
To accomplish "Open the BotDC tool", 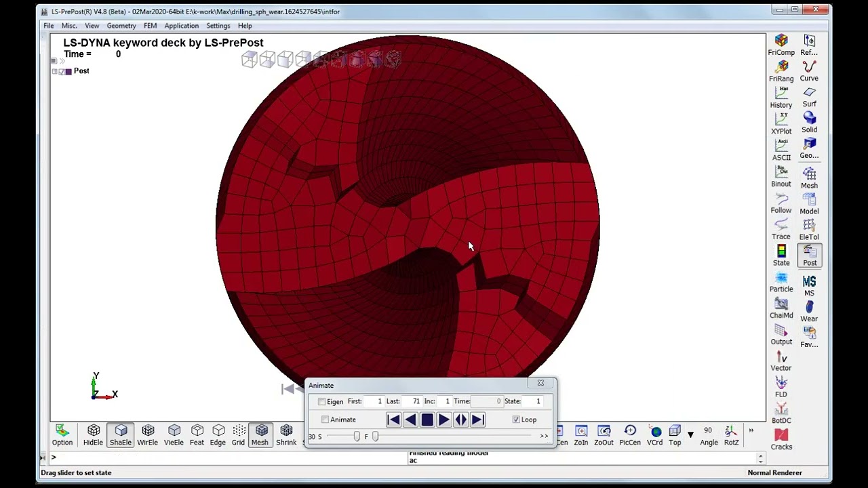I will tap(781, 413).
